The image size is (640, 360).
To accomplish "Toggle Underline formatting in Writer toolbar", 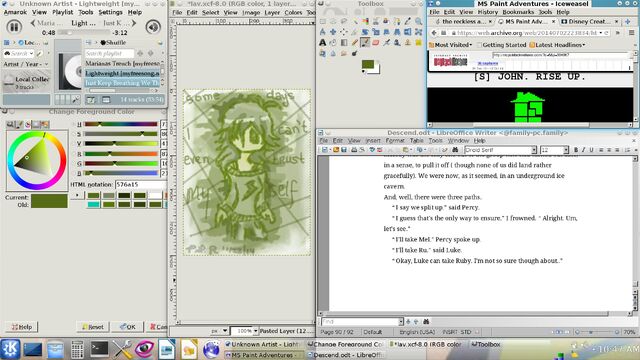I will [x=591, y=150].
